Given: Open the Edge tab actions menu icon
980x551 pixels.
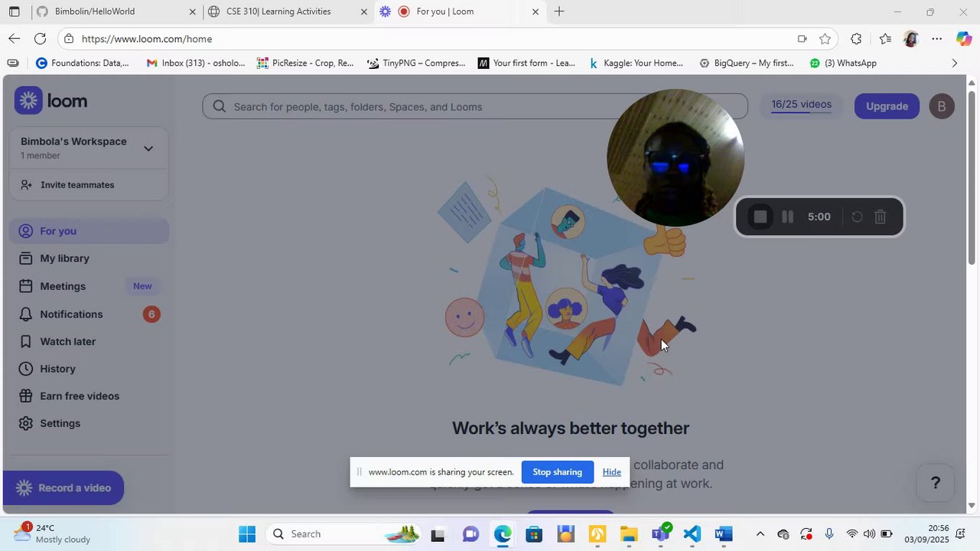Looking at the screenshot, I should coord(14,11).
